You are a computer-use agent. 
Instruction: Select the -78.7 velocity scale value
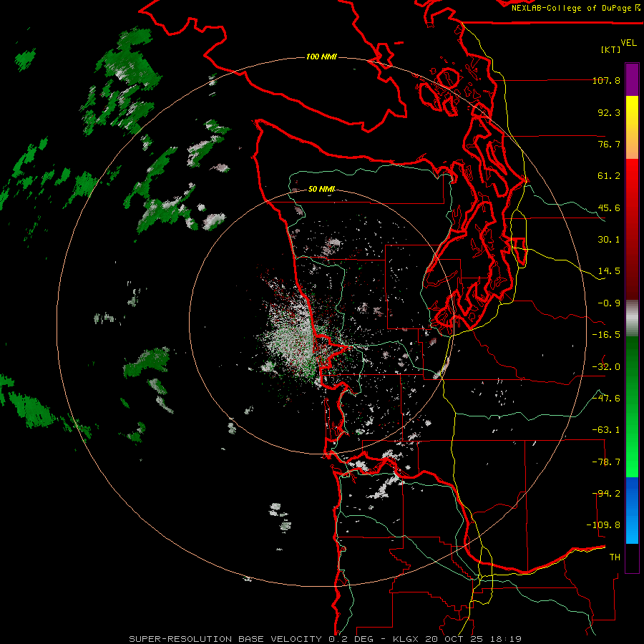pyautogui.click(x=606, y=462)
